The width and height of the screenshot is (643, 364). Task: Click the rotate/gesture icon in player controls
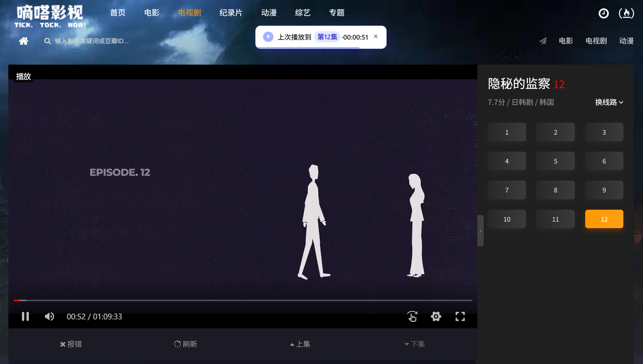412,316
